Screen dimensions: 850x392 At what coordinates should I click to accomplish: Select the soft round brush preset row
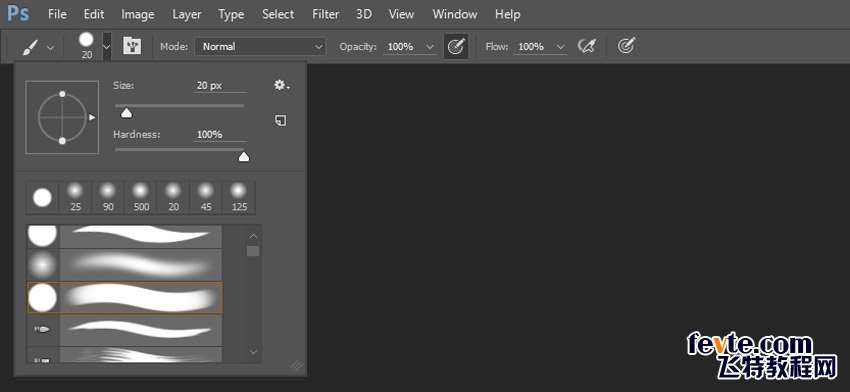click(x=125, y=265)
